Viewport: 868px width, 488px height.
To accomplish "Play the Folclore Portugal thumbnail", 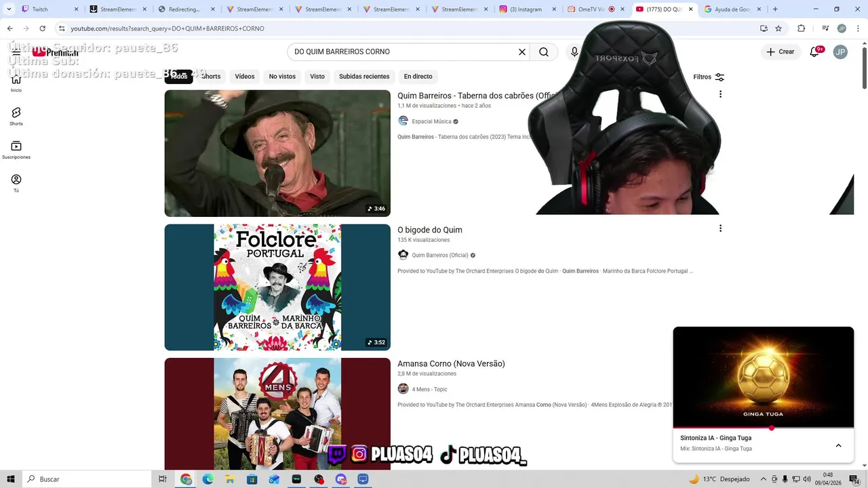I will 277,287.
